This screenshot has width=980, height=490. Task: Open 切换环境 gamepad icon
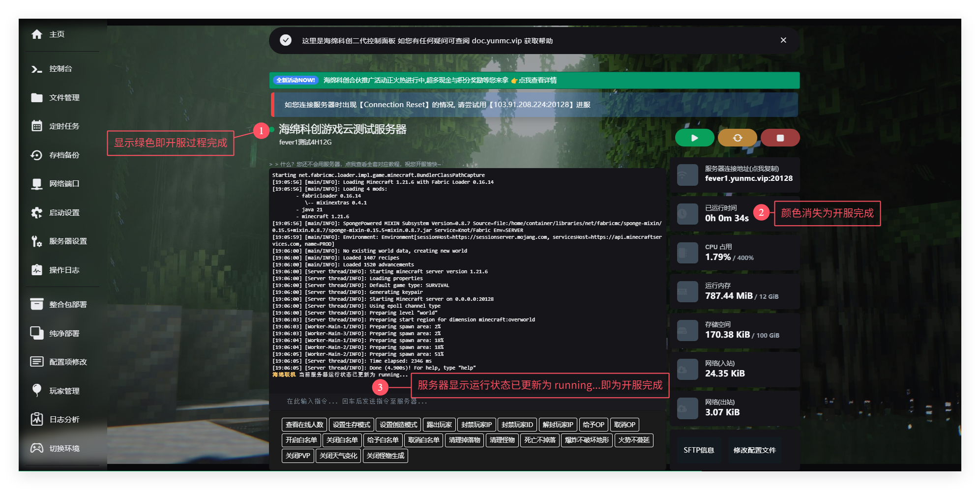click(37, 448)
